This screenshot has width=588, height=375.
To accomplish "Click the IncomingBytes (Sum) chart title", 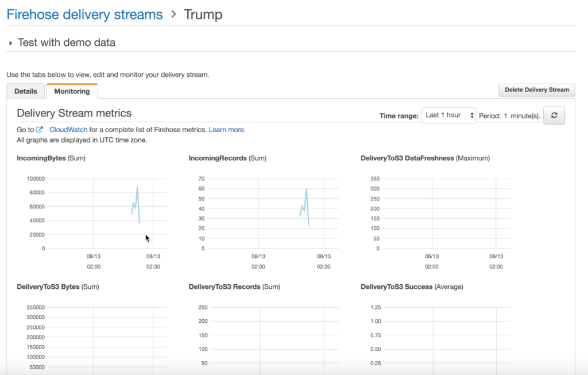I will coord(55,158).
